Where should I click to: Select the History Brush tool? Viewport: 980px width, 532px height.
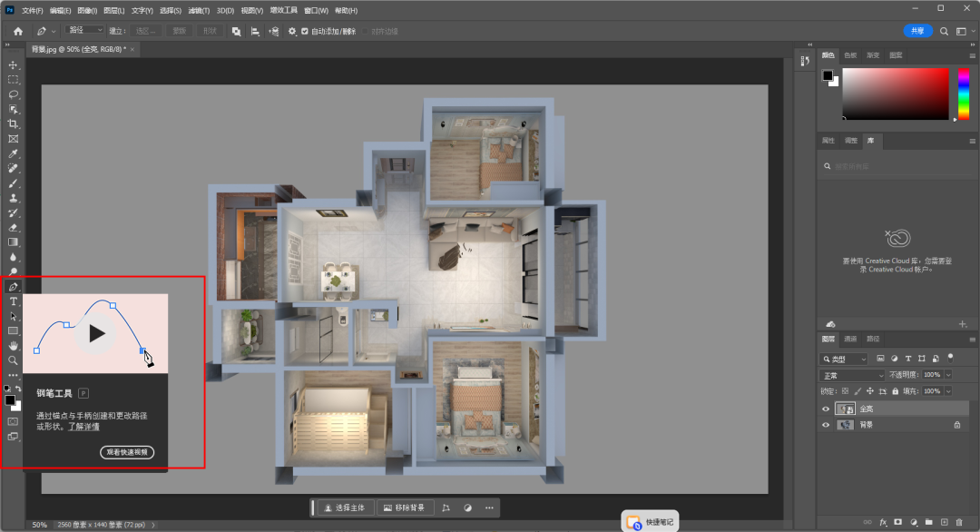point(13,212)
